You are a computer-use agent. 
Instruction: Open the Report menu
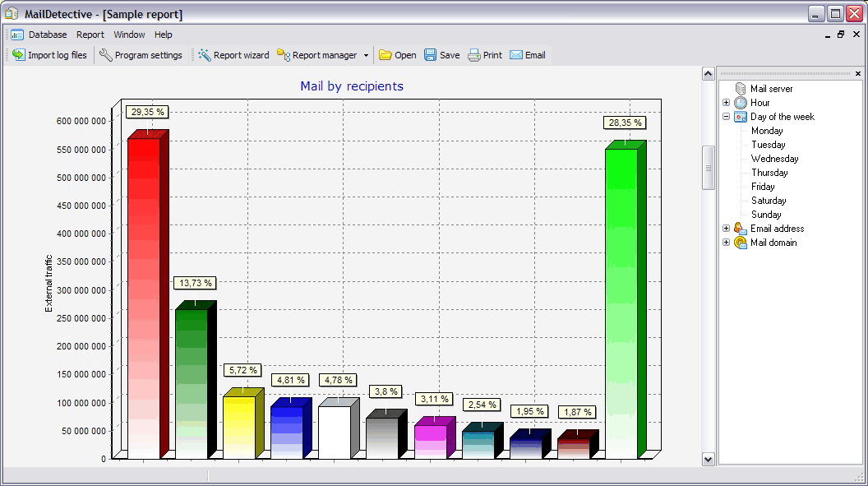[90, 35]
